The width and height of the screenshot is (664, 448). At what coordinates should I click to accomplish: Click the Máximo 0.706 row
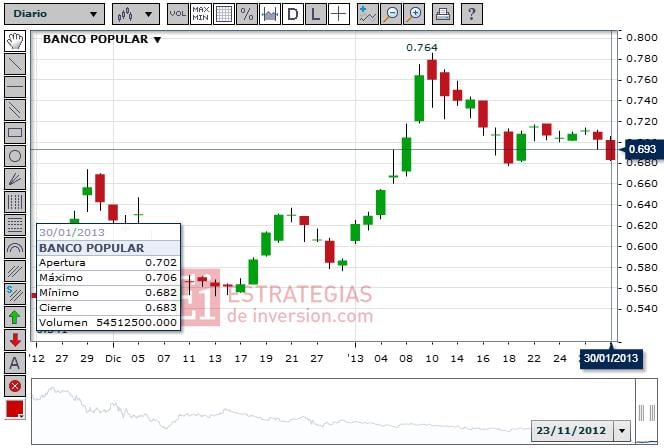(x=108, y=278)
